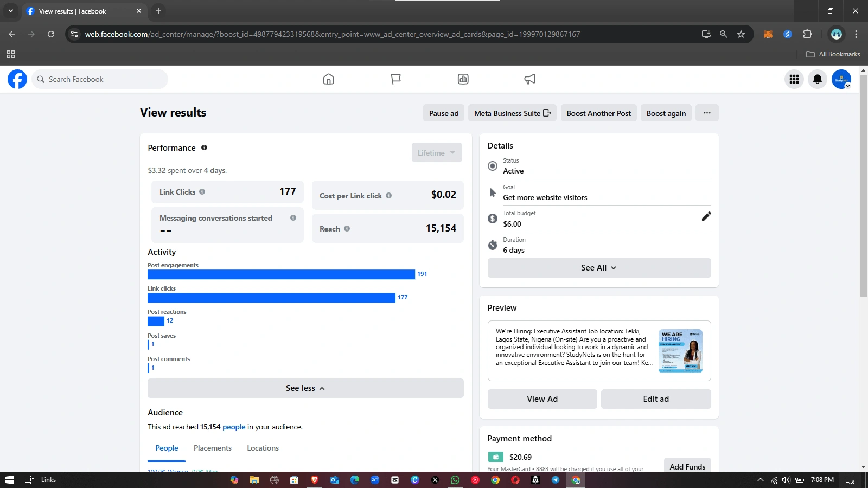Image resolution: width=868 pixels, height=488 pixels.
Task: Open File Explorer from the taskbar
Action: (x=254, y=480)
